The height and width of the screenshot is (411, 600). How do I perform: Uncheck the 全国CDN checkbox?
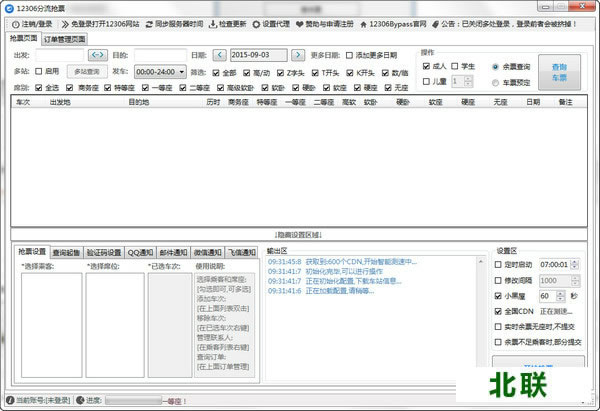tap(500, 312)
